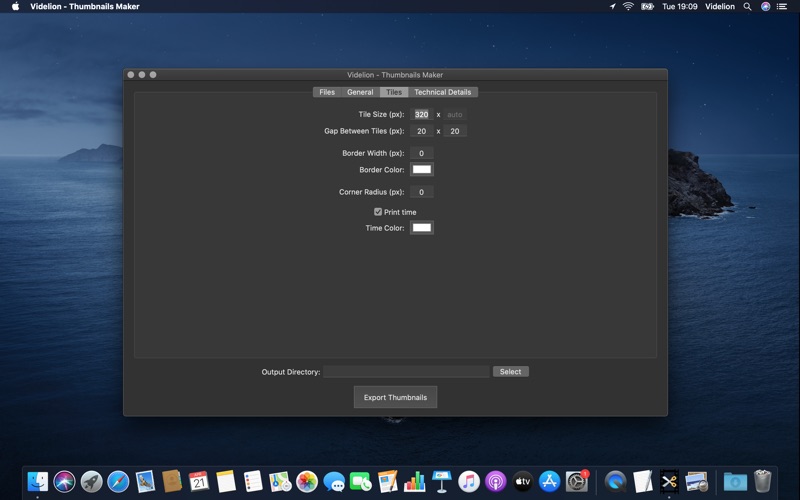Screen dimensions: 800x500
Task: Click the Select button for output directory
Action: pyautogui.click(x=511, y=371)
